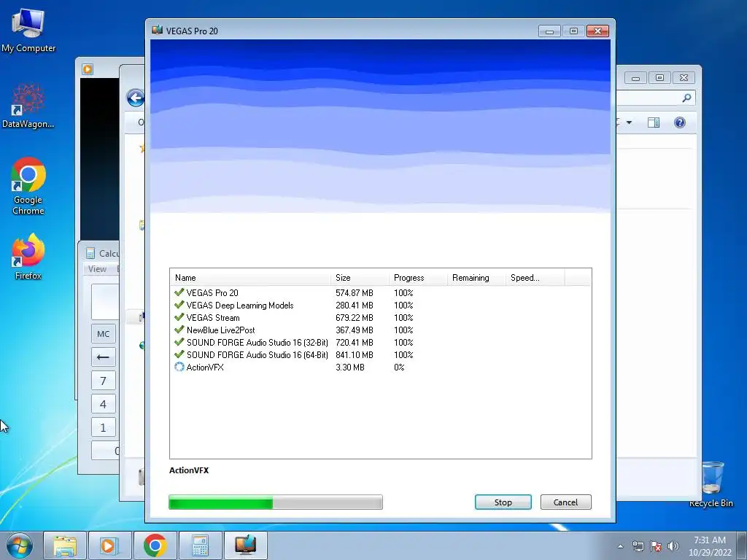Click the Remaining column header
747x560 pixels.
point(476,278)
